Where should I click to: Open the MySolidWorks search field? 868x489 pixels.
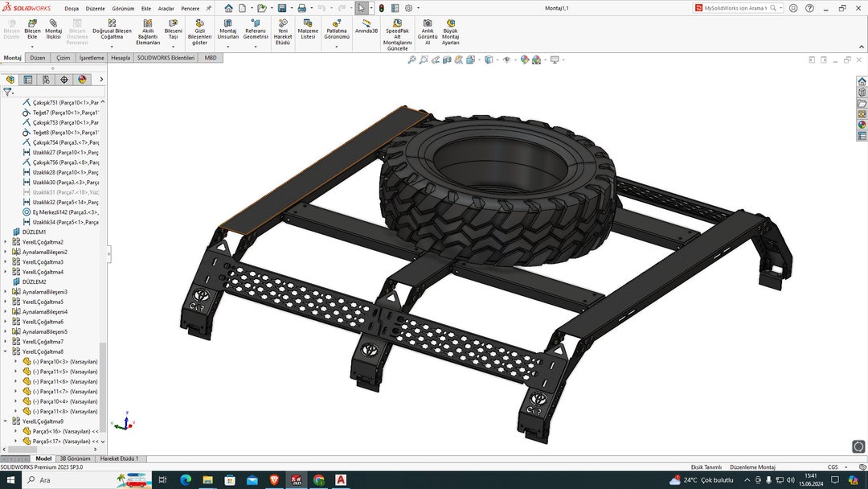coord(735,7)
